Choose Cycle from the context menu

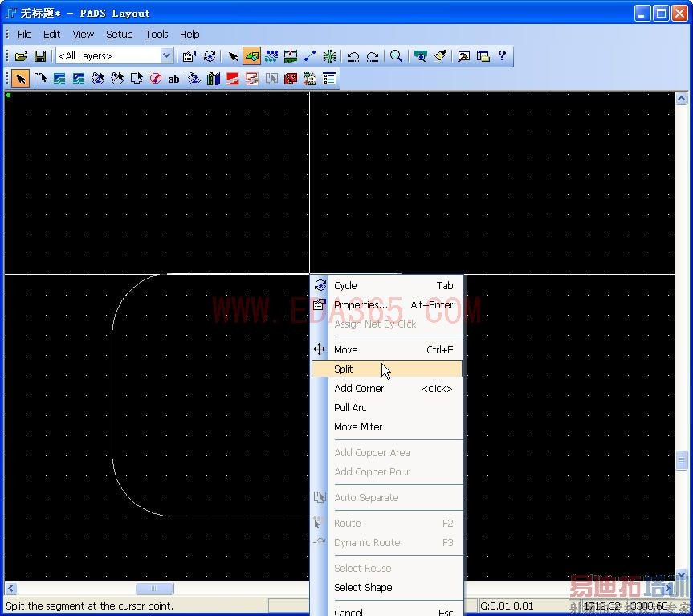387,285
